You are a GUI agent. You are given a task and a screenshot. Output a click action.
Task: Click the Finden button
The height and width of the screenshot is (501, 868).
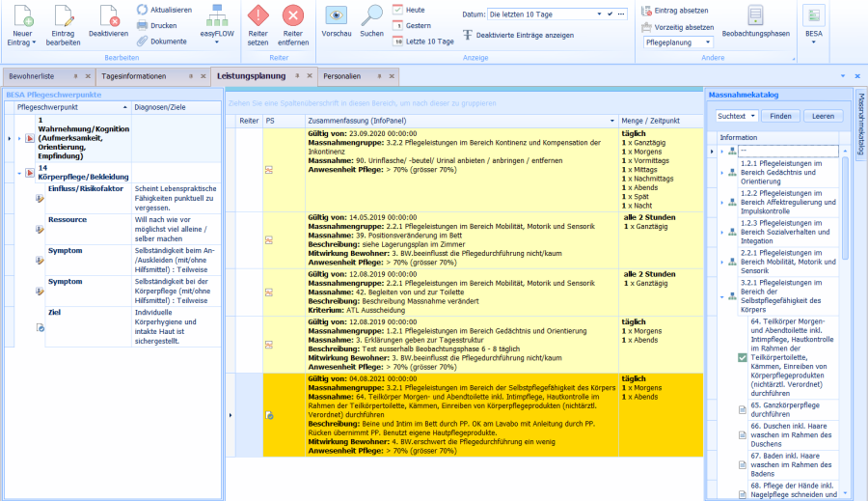[x=781, y=116]
